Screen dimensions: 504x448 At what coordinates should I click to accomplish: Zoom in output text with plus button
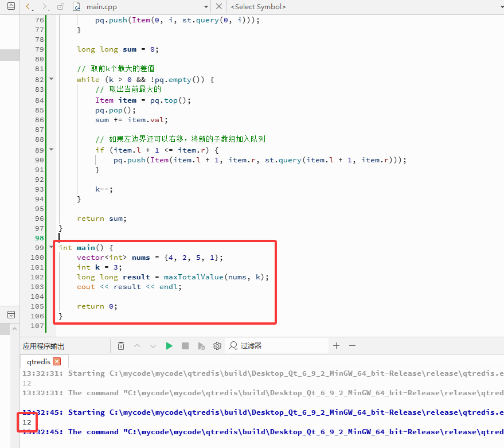[x=336, y=346]
